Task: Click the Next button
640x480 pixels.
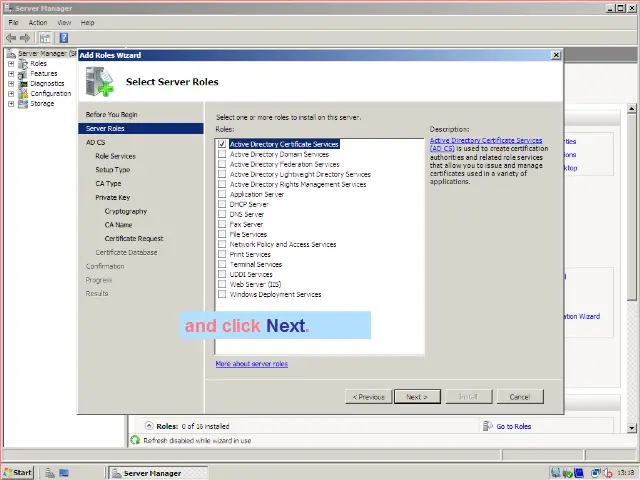Action: [x=417, y=396]
